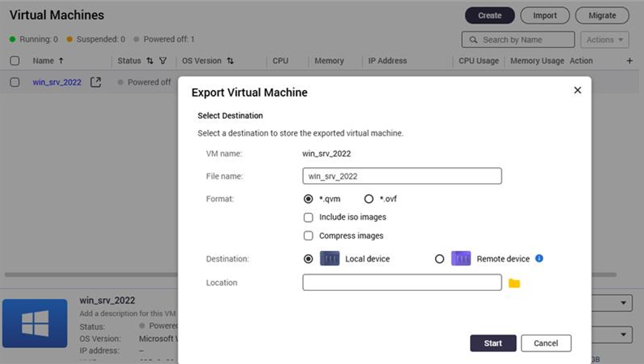Cancel the Export Virtual Machine dialog
This screenshot has height=364, width=644.
pyautogui.click(x=546, y=343)
